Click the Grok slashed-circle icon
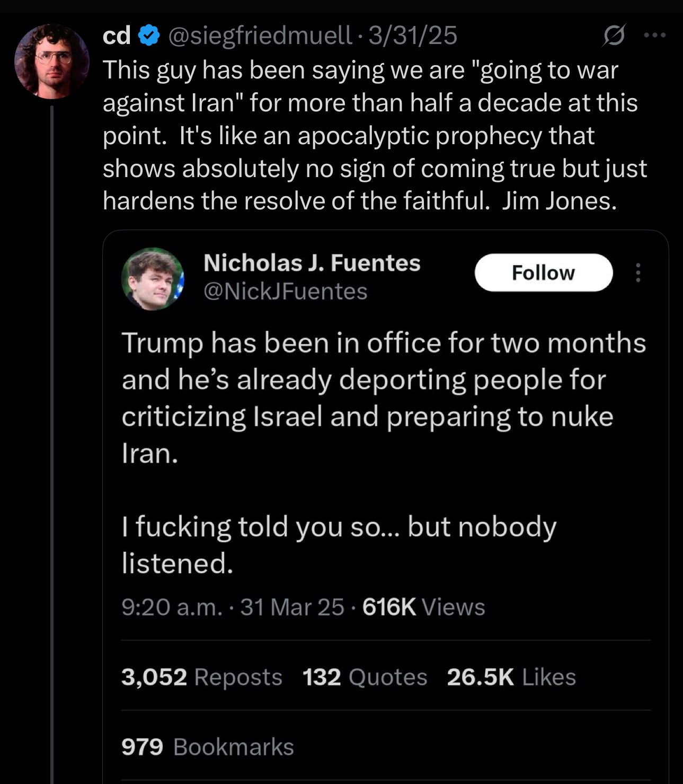 (x=614, y=35)
